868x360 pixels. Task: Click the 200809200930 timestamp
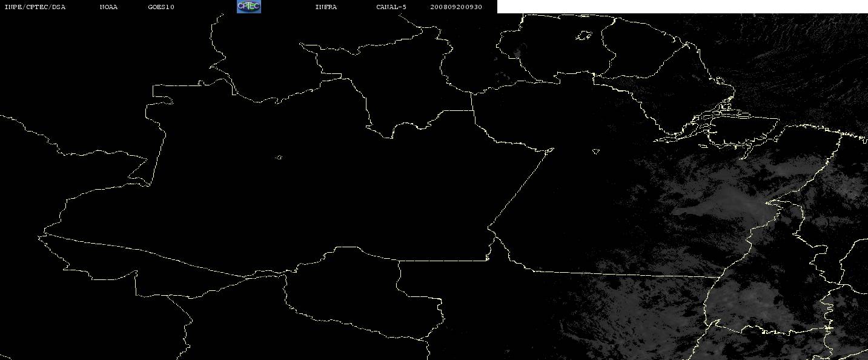click(456, 7)
